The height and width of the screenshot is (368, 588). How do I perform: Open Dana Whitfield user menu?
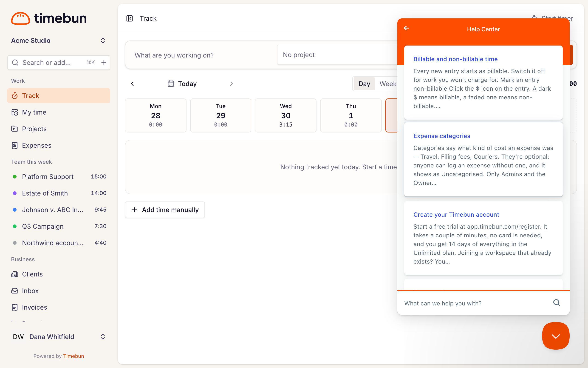point(59,336)
